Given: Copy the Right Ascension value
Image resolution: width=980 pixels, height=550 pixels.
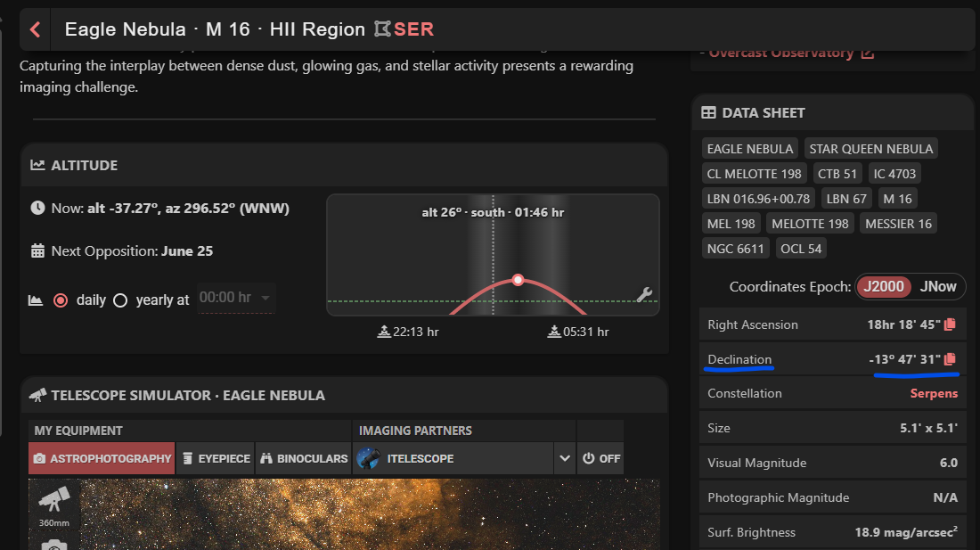Looking at the screenshot, I should [950, 324].
